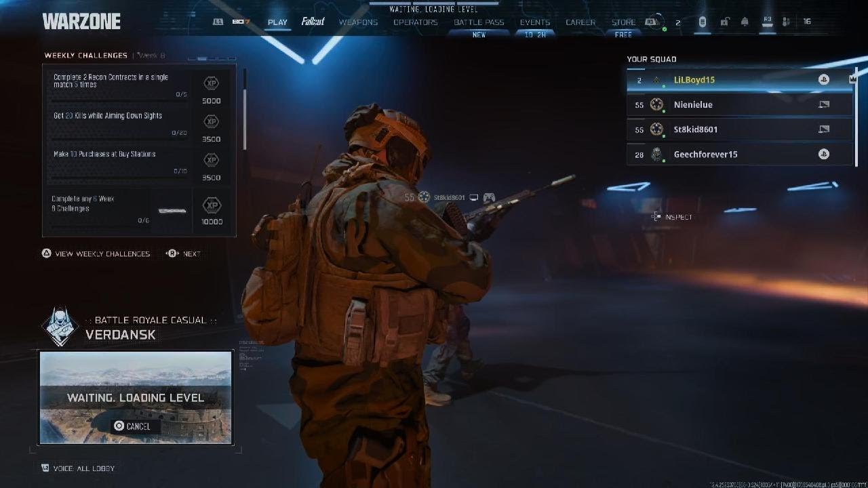
Task: Click XP icon for Buy Stations challenge
Action: (x=211, y=160)
